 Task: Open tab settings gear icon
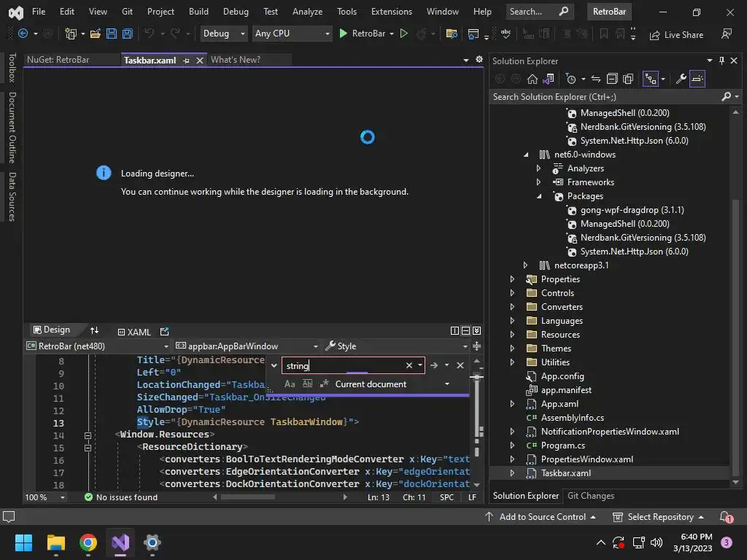tap(479, 60)
